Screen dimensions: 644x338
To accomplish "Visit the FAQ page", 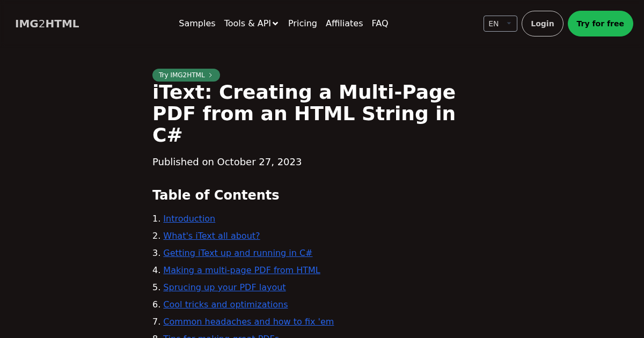I will coord(380,24).
